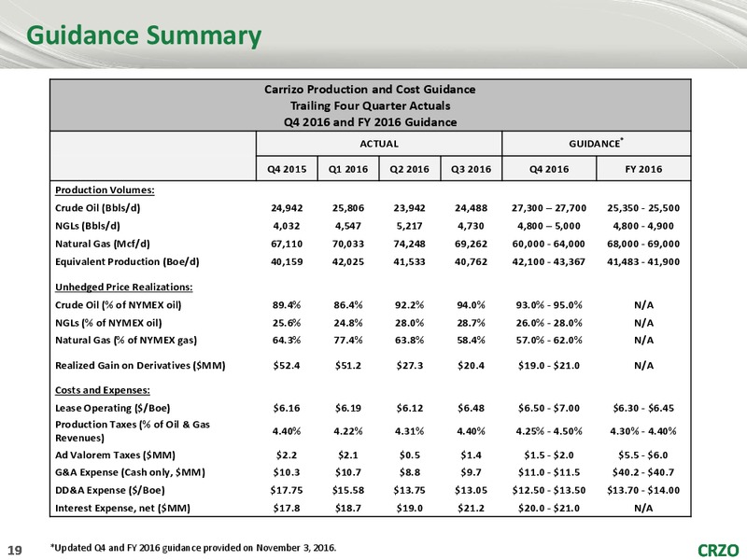The image size is (747, 560).
Task: Click crude realization guidance '93.0% - 95.0%'
Action: click(549, 305)
